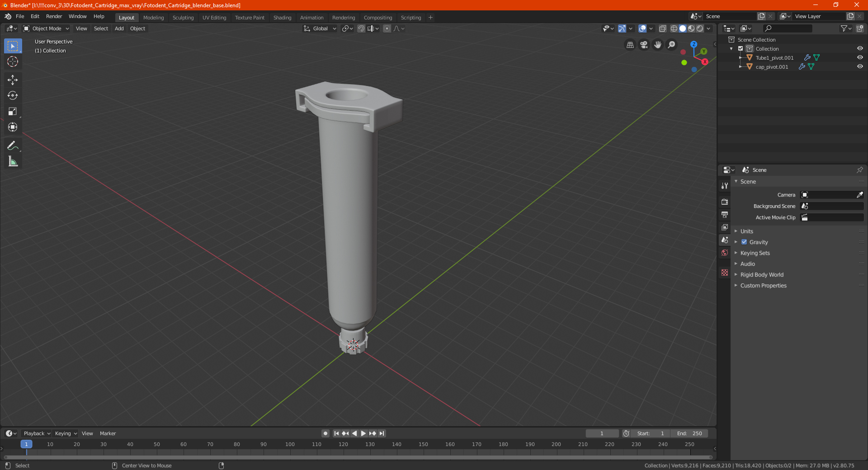Click the End frame field
The image size is (868, 470).
coord(689,433)
